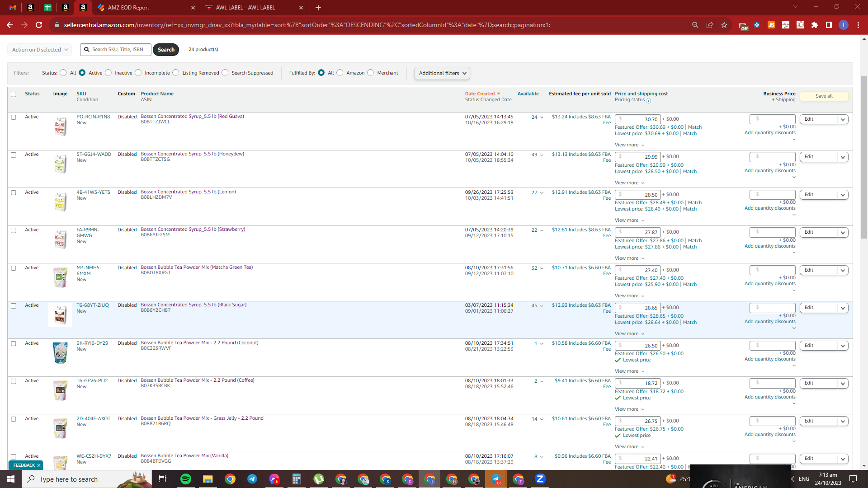Open uTorrent from the taskbar
The image size is (868, 488).
coord(319,479)
